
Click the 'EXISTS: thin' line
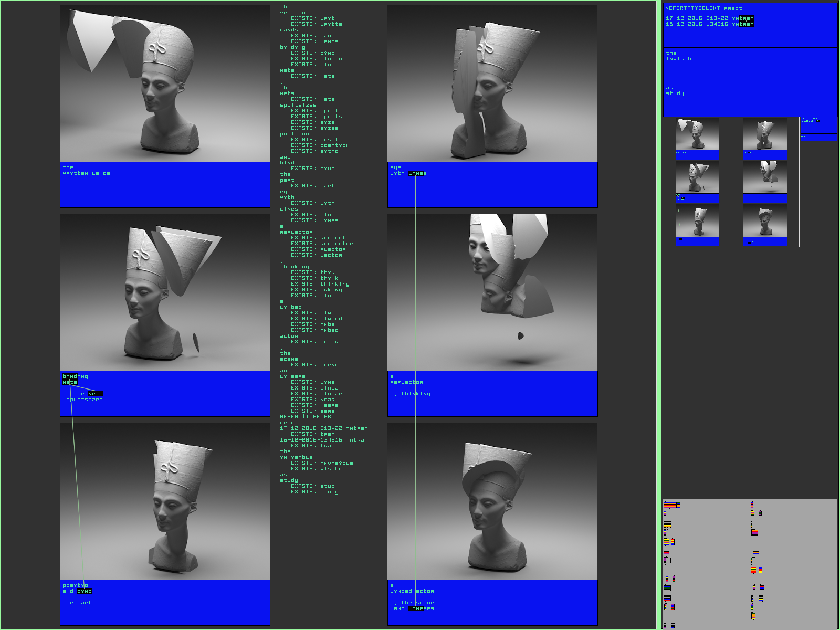[x=313, y=272]
